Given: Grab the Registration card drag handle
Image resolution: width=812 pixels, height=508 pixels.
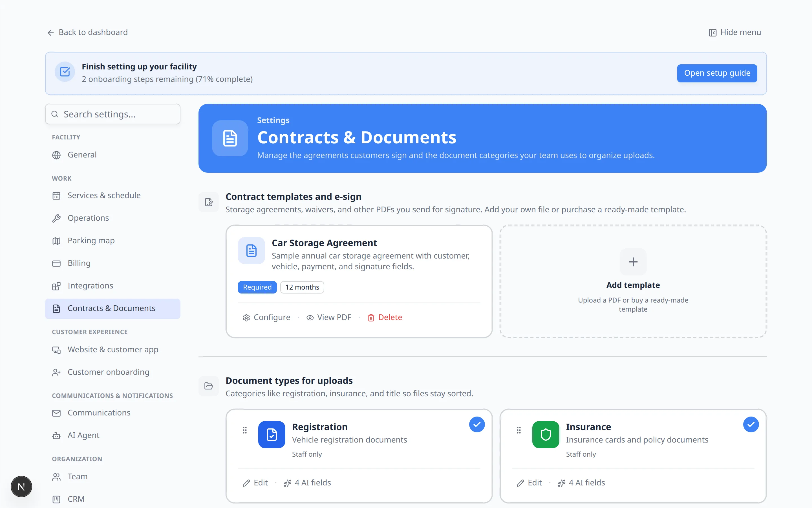Looking at the screenshot, I should (245, 430).
